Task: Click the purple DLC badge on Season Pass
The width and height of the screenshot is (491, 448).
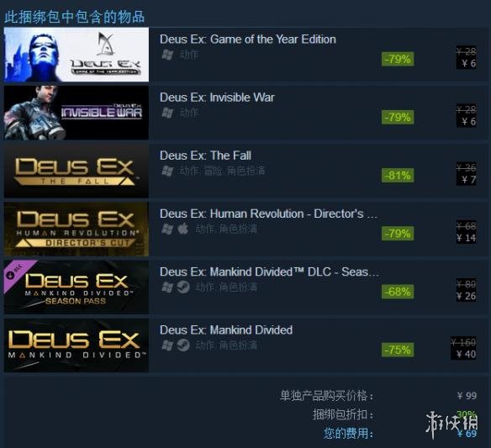Action: (16, 272)
